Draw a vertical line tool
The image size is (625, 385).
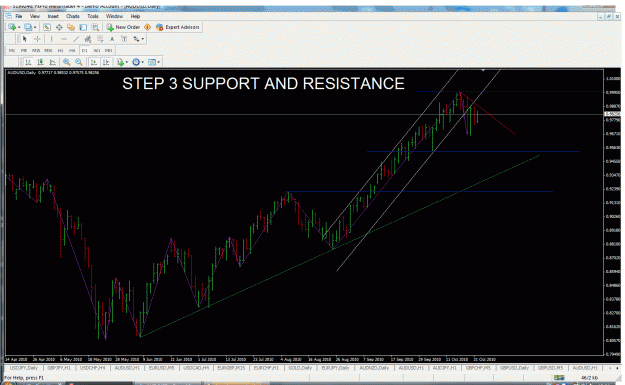[51, 39]
